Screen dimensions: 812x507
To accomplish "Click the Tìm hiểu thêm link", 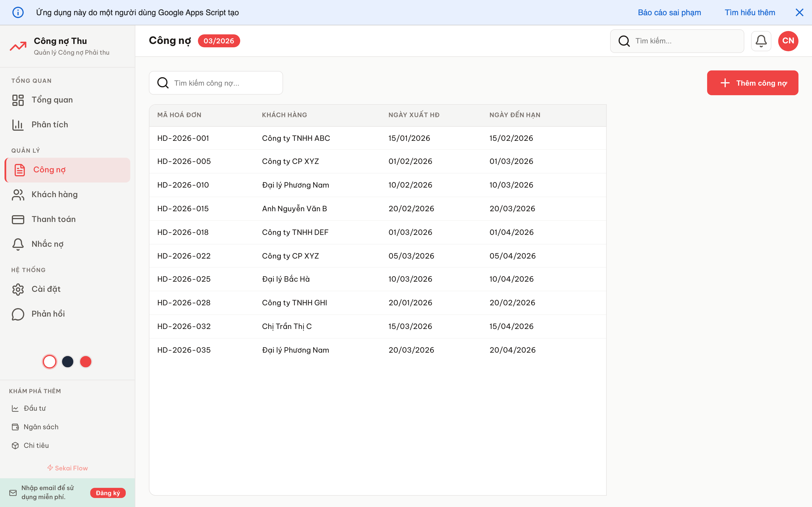I will [750, 12].
